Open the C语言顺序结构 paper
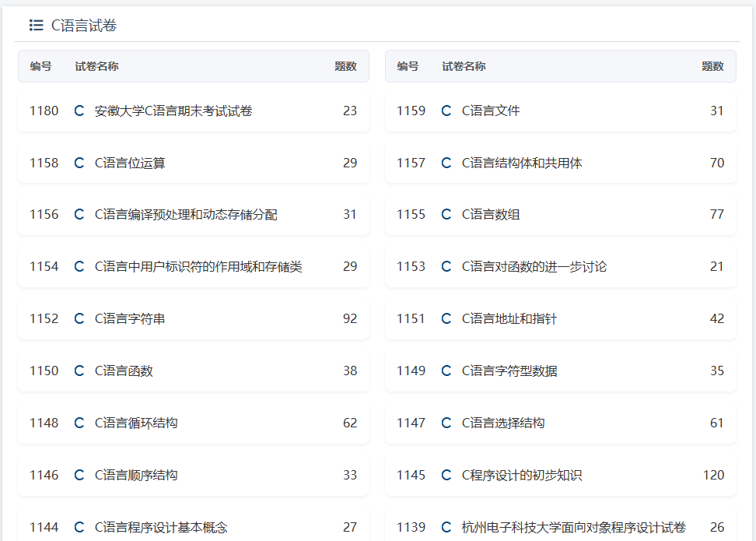The width and height of the screenshot is (756, 541). pyautogui.click(x=136, y=475)
